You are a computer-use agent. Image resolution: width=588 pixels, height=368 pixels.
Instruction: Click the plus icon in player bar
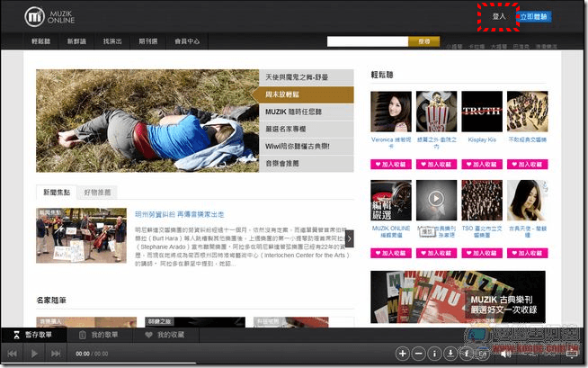pos(403,354)
